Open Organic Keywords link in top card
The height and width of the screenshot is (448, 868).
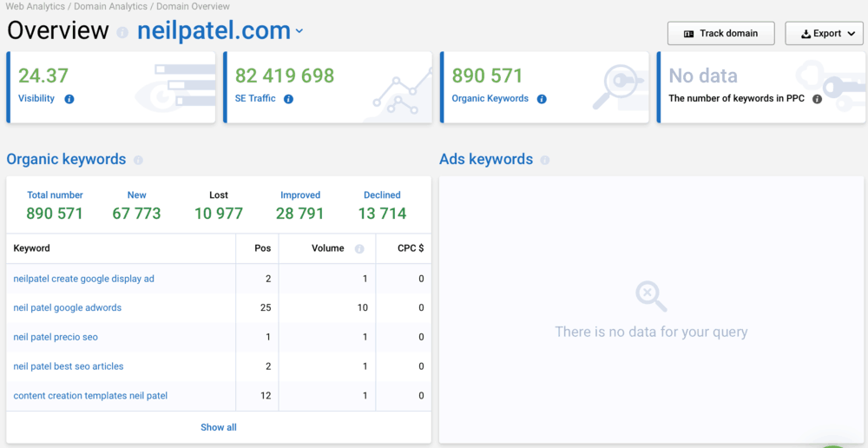490,99
